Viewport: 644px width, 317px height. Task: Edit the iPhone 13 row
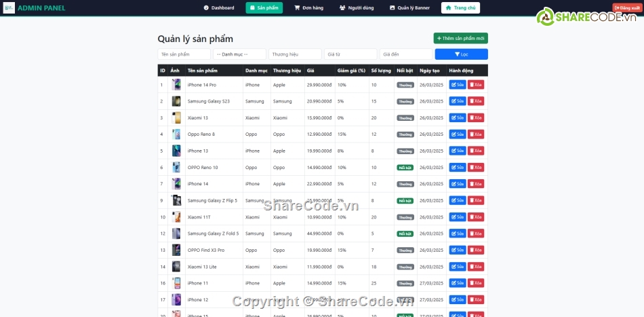(457, 151)
